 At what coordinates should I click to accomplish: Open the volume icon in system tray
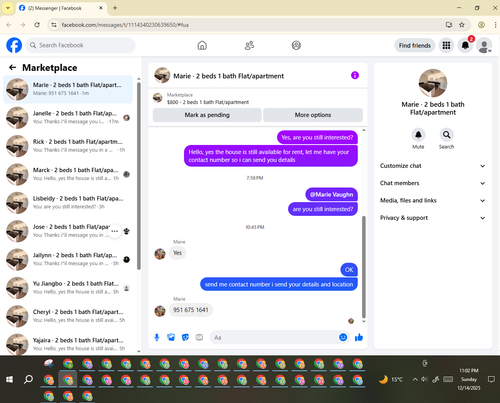pyautogui.click(x=424, y=379)
